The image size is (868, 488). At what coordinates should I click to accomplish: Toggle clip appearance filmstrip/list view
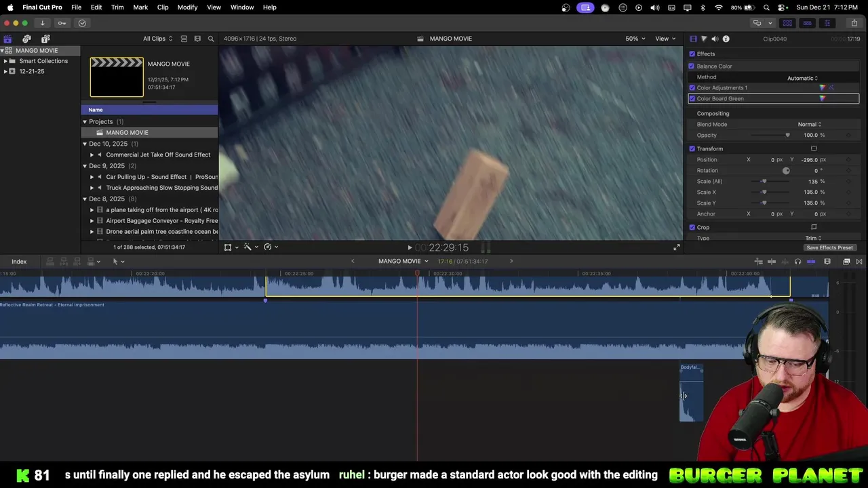click(184, 39)
